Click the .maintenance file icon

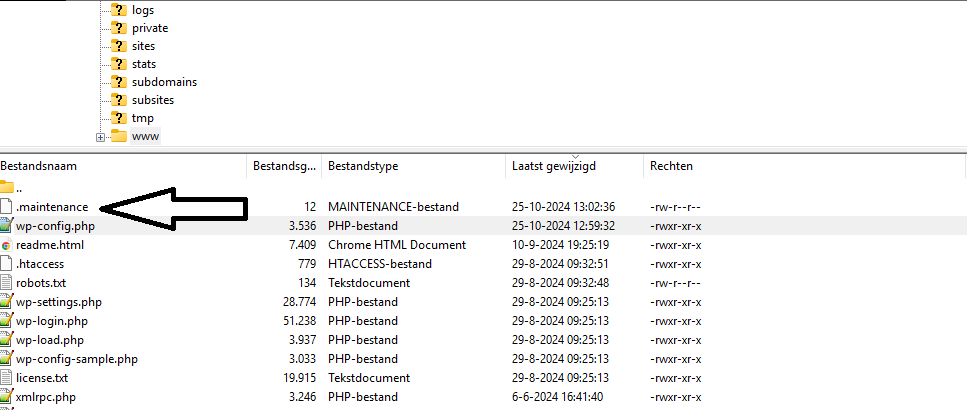click(7, 207)
